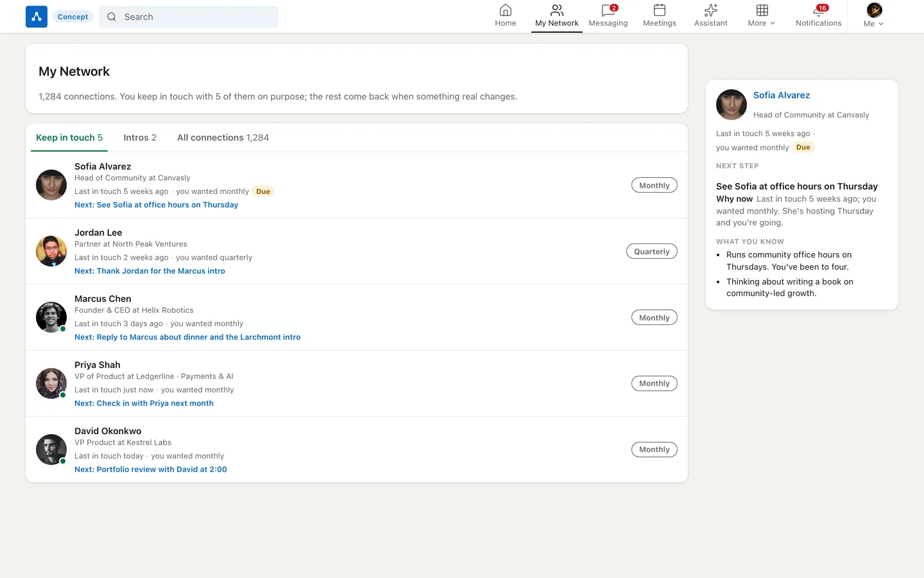Switch to the Intros tab
924x578 pixels.
click(x=140, y=137)
